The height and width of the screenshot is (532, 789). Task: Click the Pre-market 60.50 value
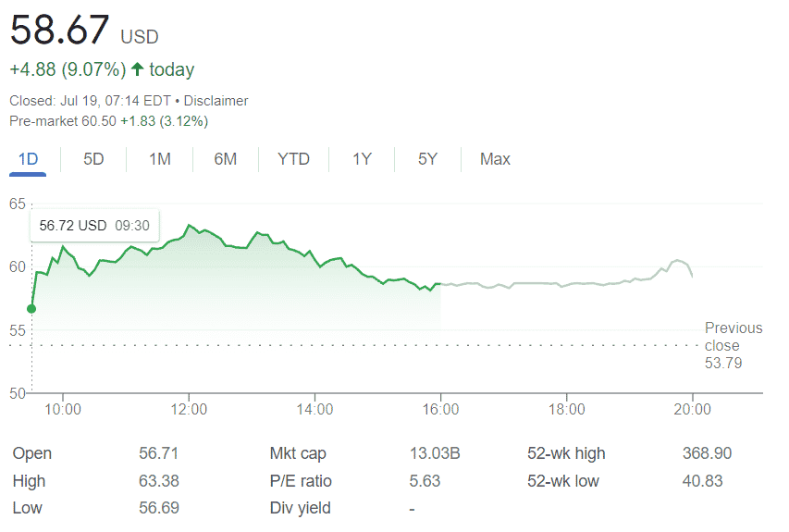coord(99,121)
